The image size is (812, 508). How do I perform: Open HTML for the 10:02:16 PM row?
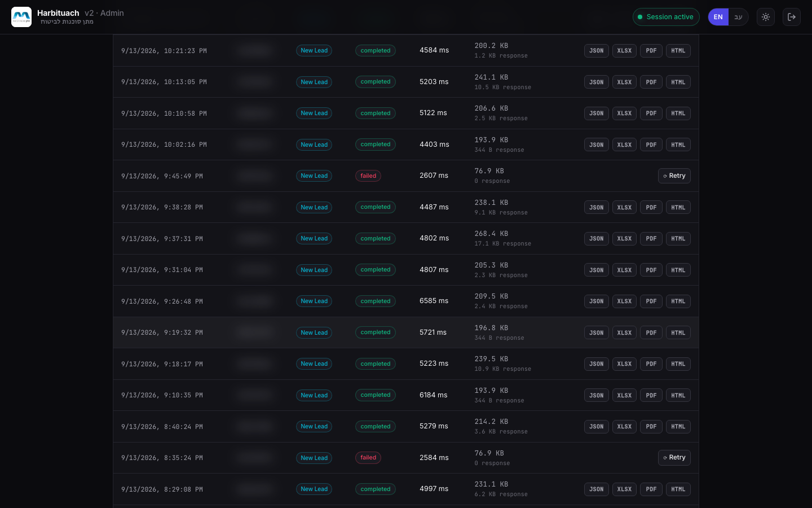678,145
